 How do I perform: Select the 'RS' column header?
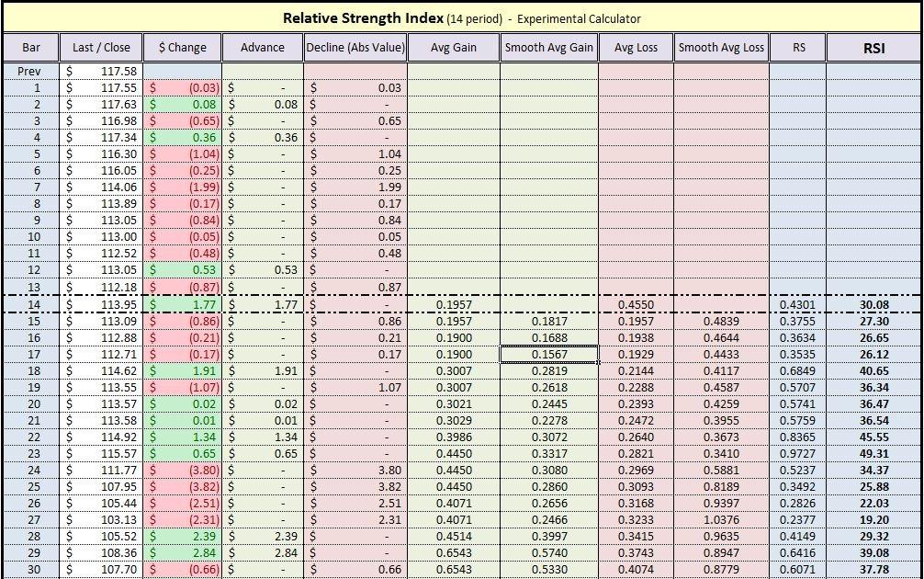pos(798,48)
